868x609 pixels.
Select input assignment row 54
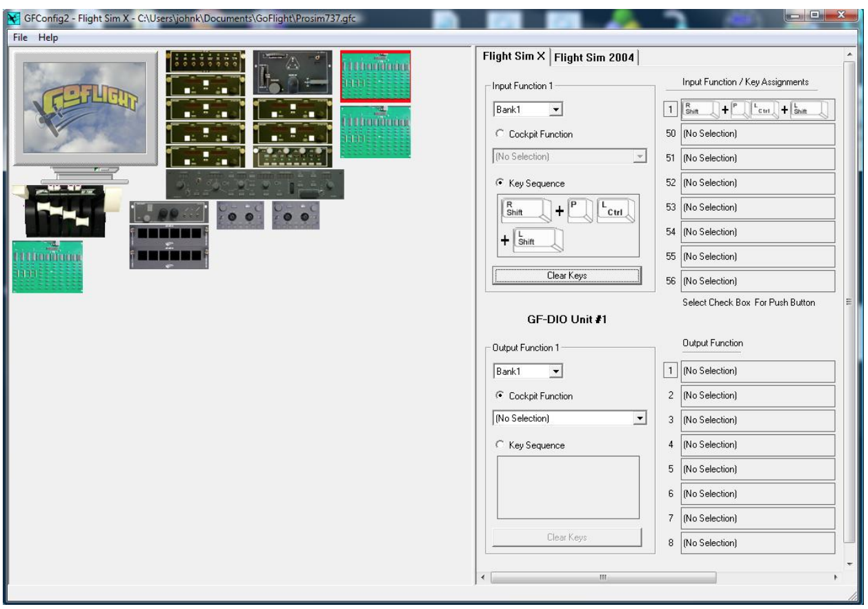[758, 232]
